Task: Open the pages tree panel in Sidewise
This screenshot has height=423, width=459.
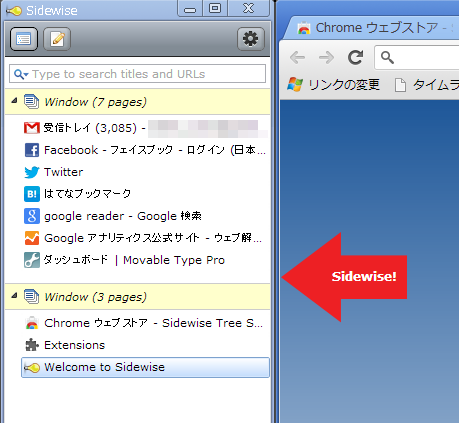Action: (x=24, y=39)
